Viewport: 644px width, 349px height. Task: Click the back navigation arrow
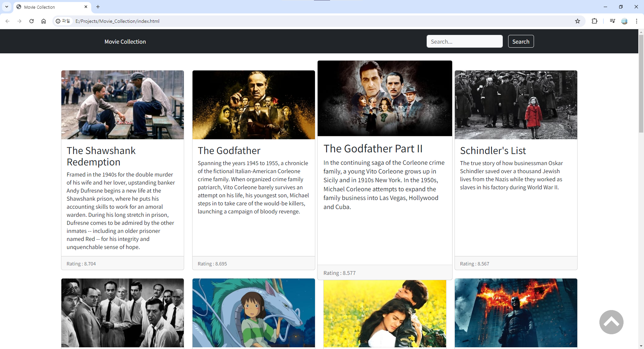point(7,21)
